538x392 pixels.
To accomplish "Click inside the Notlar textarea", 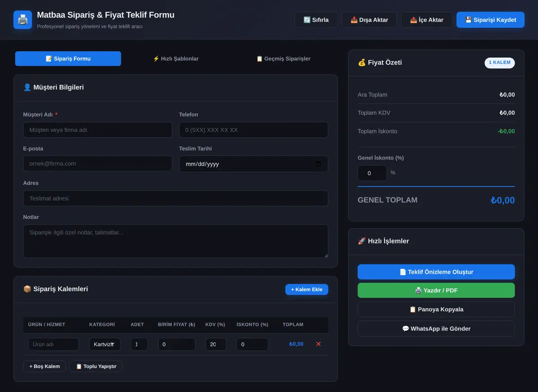I will tap(176, 241).
